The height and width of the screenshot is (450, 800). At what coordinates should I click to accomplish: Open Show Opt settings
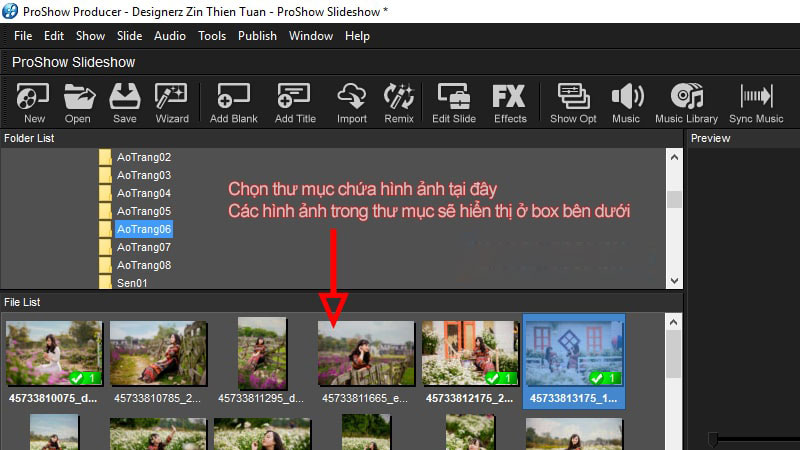pos(573,103)
